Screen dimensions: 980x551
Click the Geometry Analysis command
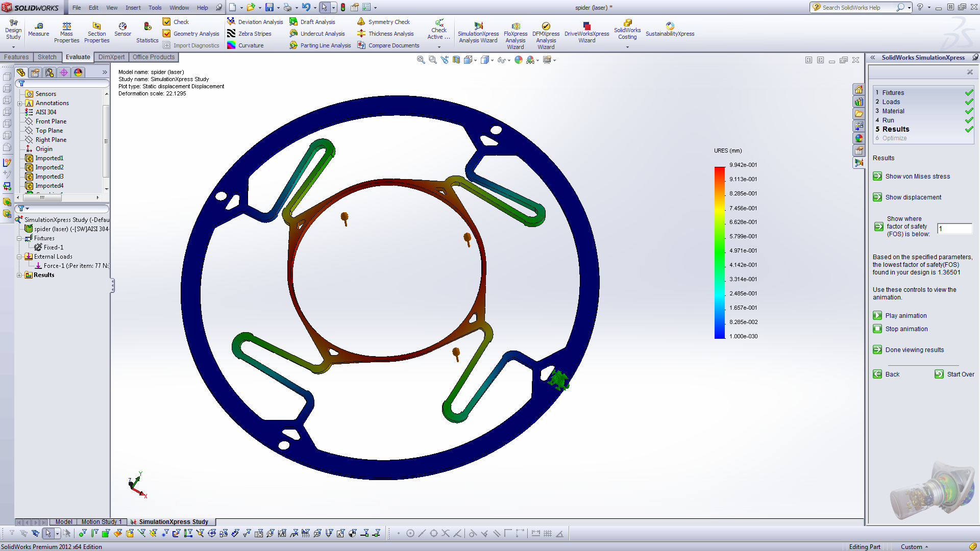(190, 34)
